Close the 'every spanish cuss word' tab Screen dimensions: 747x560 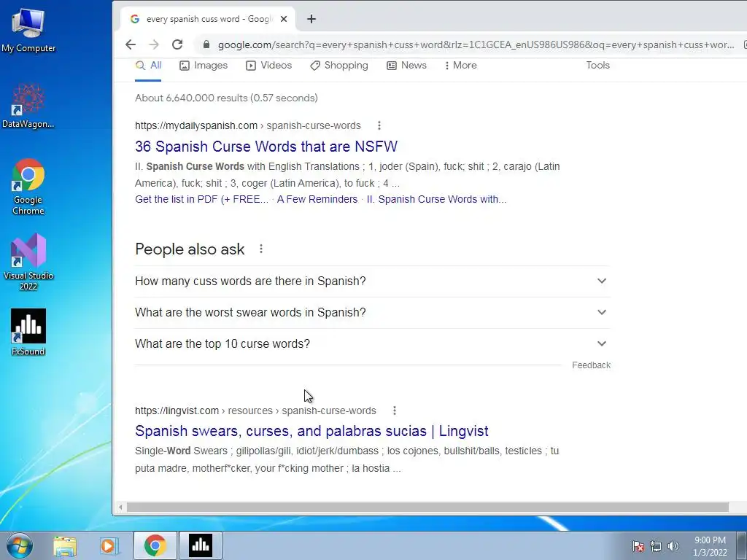[284, 19]
